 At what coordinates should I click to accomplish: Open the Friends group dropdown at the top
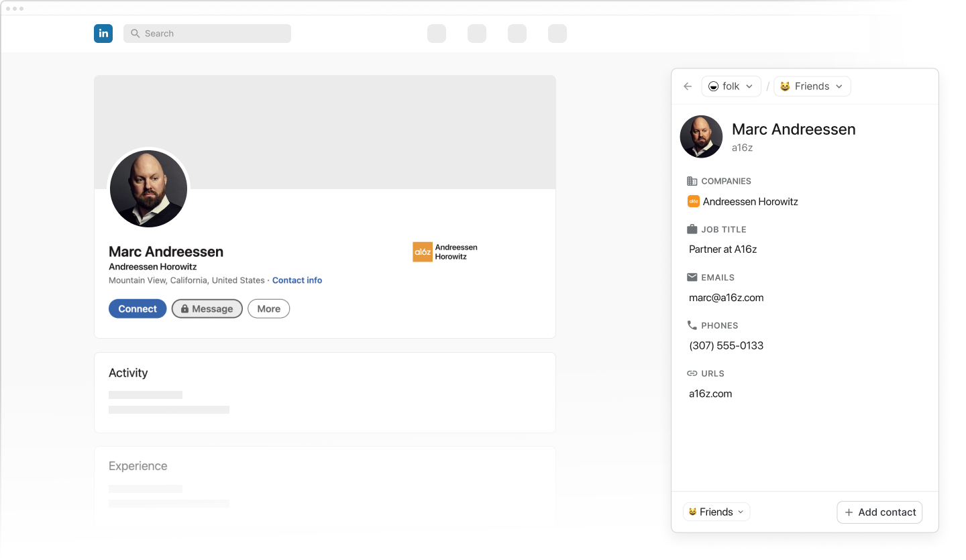click(x=812, y=86)
